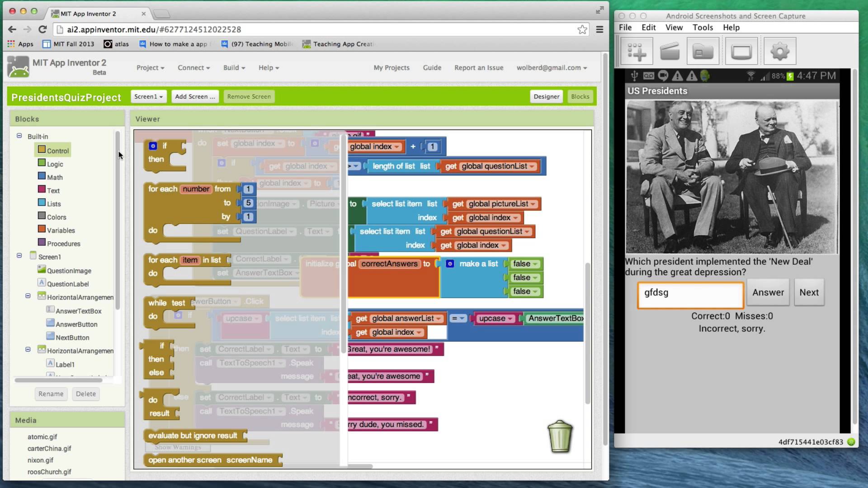Open the Screen1 dropdown button
868x488 pixels.
click(148, 96)
